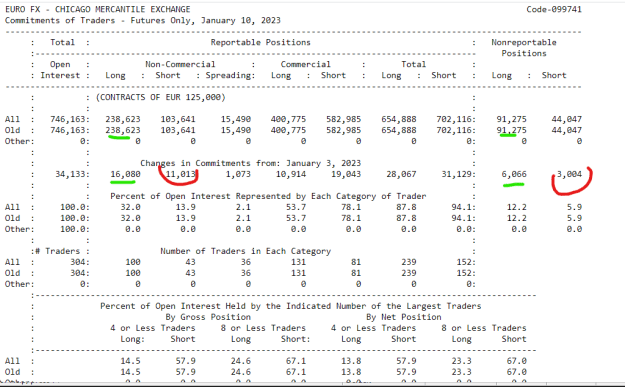
Task: Select the 'EURO FX - CHICAGO MERCANTILE EXCHANGE' title
Action: click(x=98, y=9)
